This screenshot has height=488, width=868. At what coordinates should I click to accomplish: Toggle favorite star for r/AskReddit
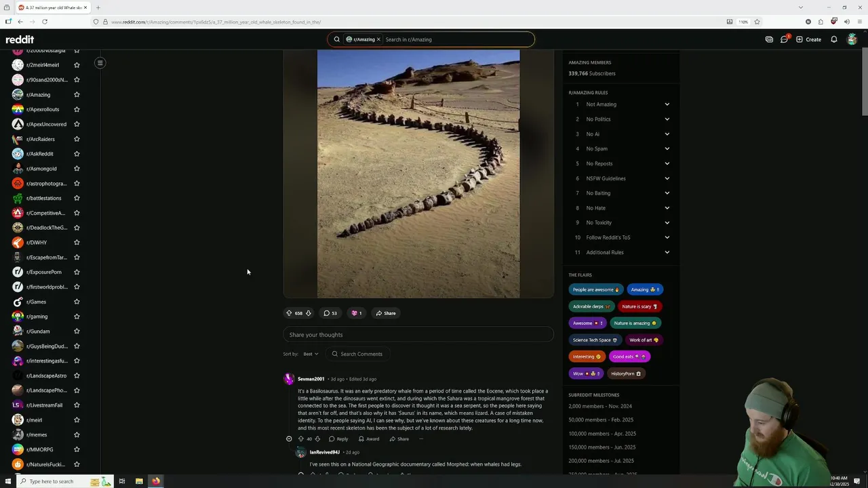click(77, 154)
